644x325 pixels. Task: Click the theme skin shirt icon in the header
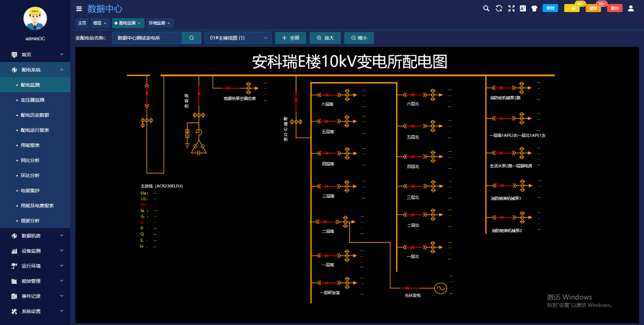[534, 8]
